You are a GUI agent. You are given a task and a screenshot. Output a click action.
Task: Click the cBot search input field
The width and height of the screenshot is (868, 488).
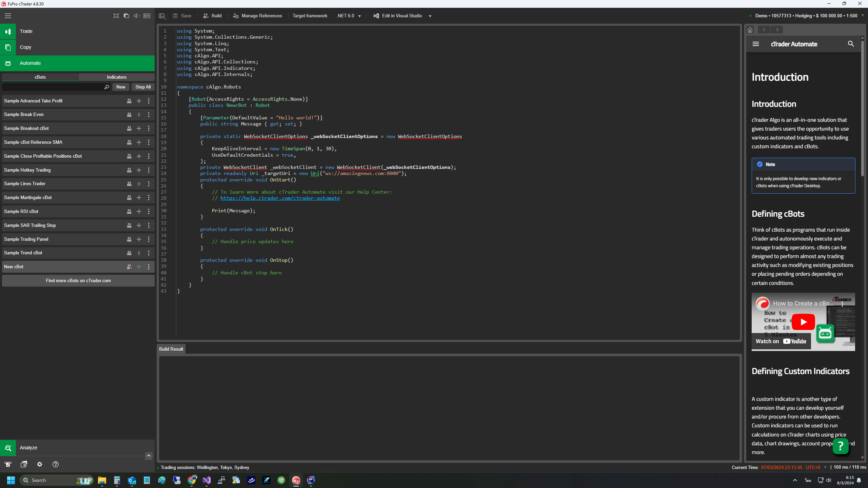[56, 87]
